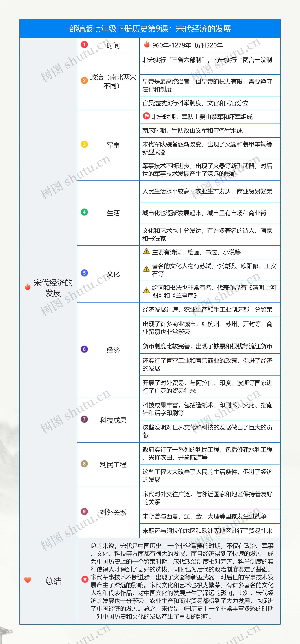Click the heart icon beside 总结
Screen dimensions: 300x644
tap(28, 580)
